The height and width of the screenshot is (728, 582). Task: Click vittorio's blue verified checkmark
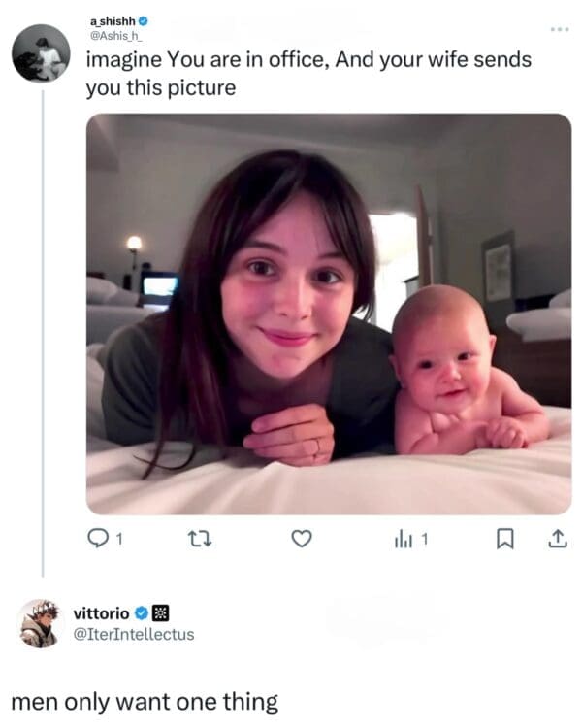tap(141, 612)
